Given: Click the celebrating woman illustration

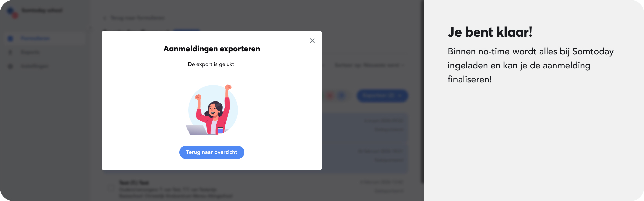Looking at the screenshot, I should coord(212,110).
